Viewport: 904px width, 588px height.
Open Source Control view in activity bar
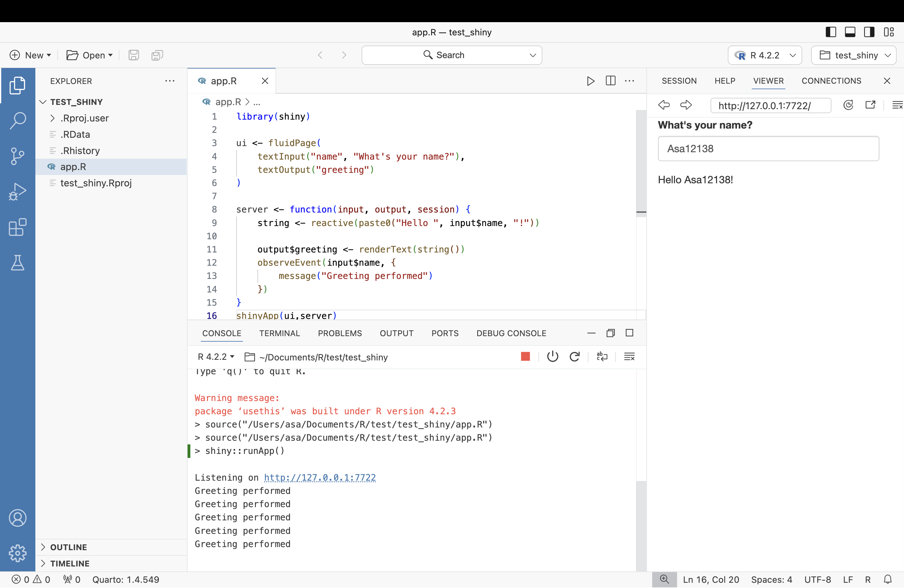pos(18,156)
